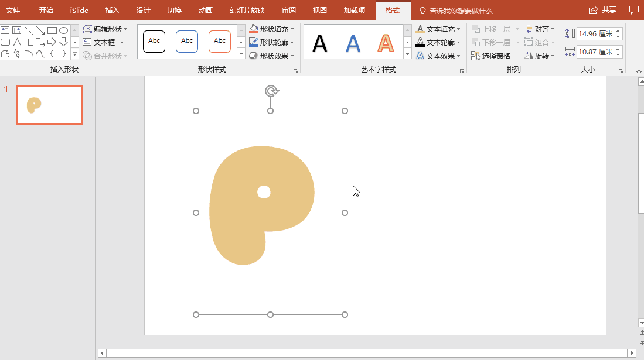This screenshot has height=360, width=644.
Task: Pick the arc shape
Action: pyautogui.click(x=28, y=54)
